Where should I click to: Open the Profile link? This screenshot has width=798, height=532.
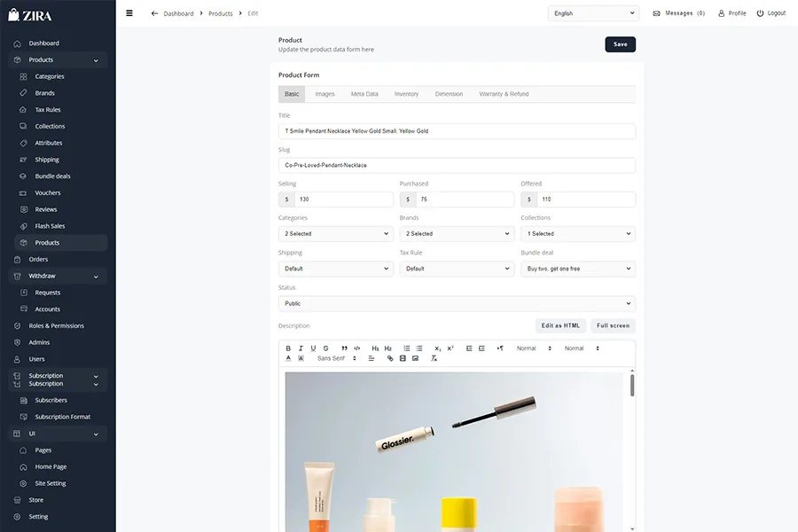click(731, 13)
